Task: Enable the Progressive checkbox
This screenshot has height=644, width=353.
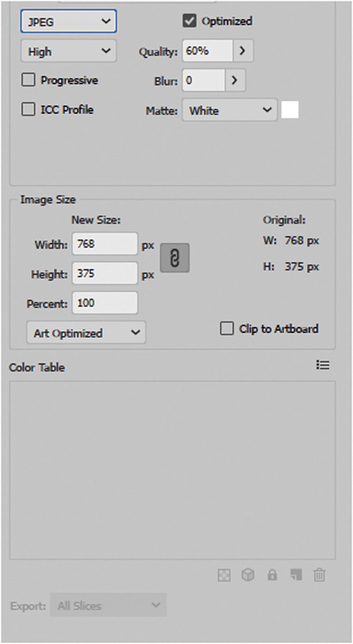Action: [x=28, y=80]
